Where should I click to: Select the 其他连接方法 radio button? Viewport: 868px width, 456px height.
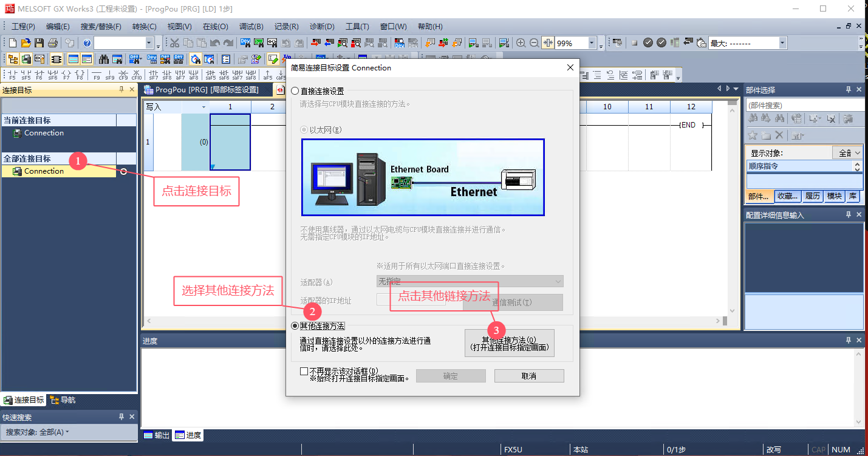point(295,326)
